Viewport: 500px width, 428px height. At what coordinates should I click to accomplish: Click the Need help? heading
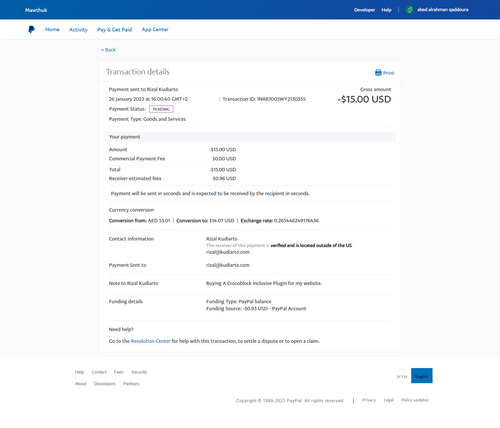(x=121, y=329)
